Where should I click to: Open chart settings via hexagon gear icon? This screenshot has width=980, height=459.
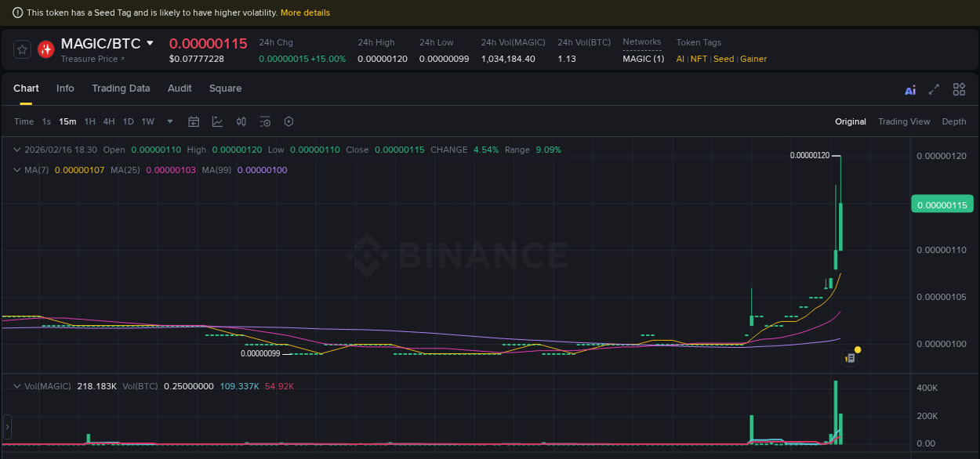pyautogui.click(x=288, y=121)
